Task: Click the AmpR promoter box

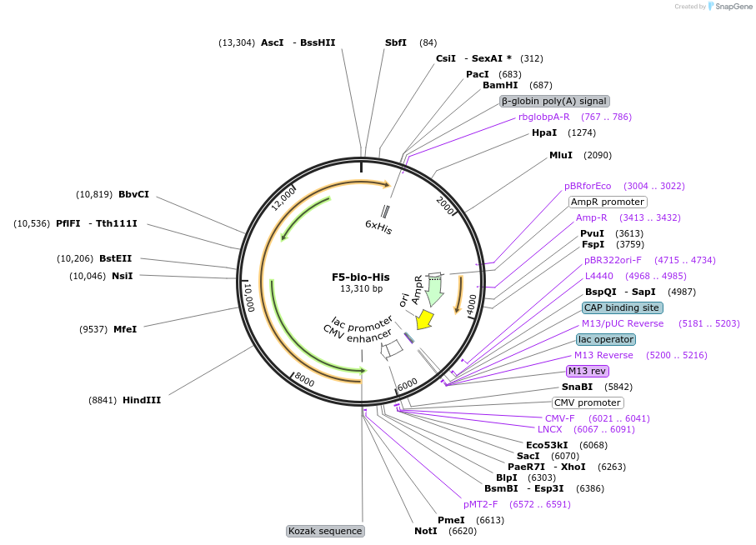Action: coord(608,202)
